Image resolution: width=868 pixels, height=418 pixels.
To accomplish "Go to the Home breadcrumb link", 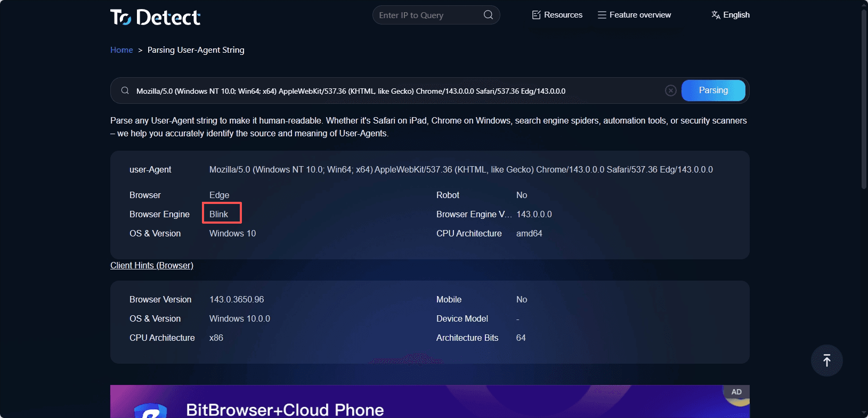I will click(x=121, y=50).
